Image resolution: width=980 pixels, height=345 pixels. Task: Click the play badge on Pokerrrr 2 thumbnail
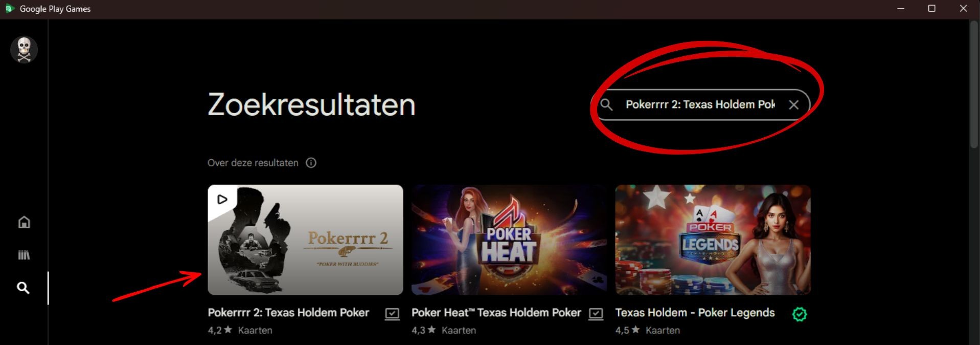click(222, 199)
